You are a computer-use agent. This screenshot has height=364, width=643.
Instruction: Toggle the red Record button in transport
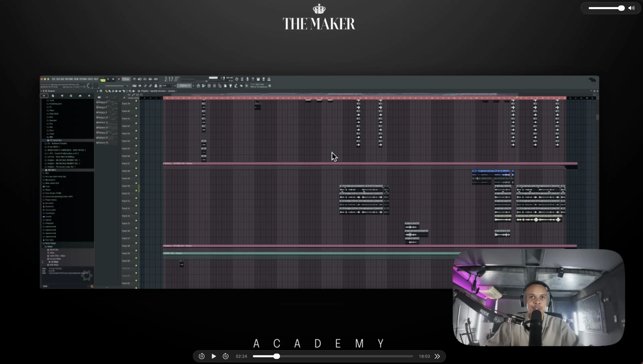click(x=119, y=79)
